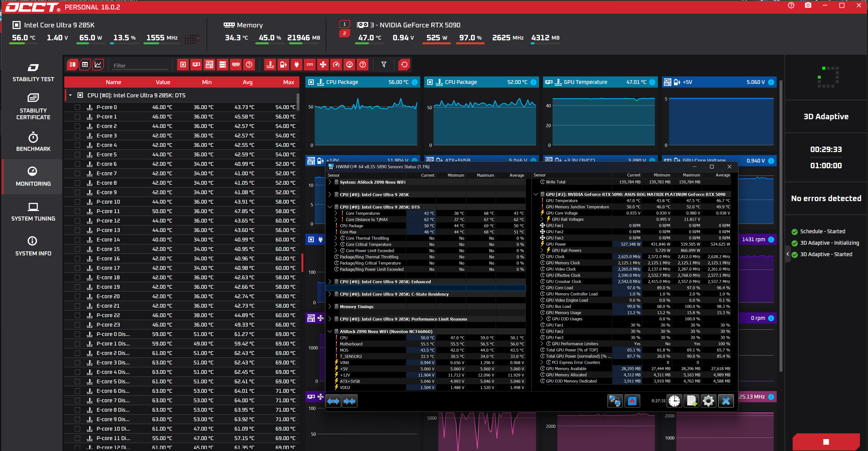The height and width of the screenshot is (451, 868).
Task: Click the red stop test button
Action: 826,442
